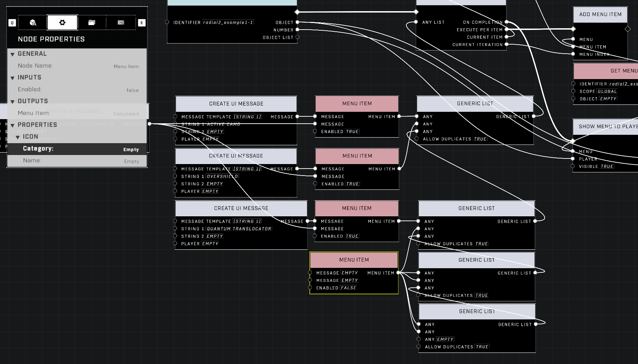
Task: Click the VISIBLE input pin on Show Menu To Player
Action: pyautogui.click(x=573, y=166)
